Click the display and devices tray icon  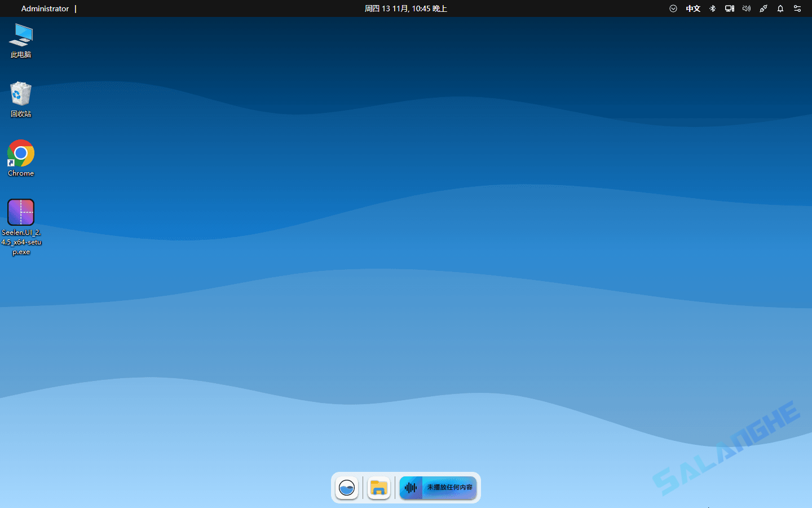tap(729, 8)
